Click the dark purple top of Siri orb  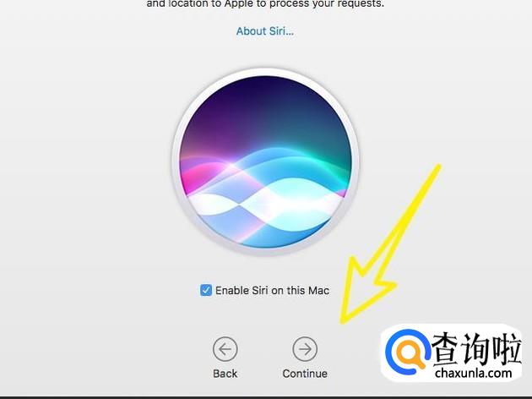[266, 96]
